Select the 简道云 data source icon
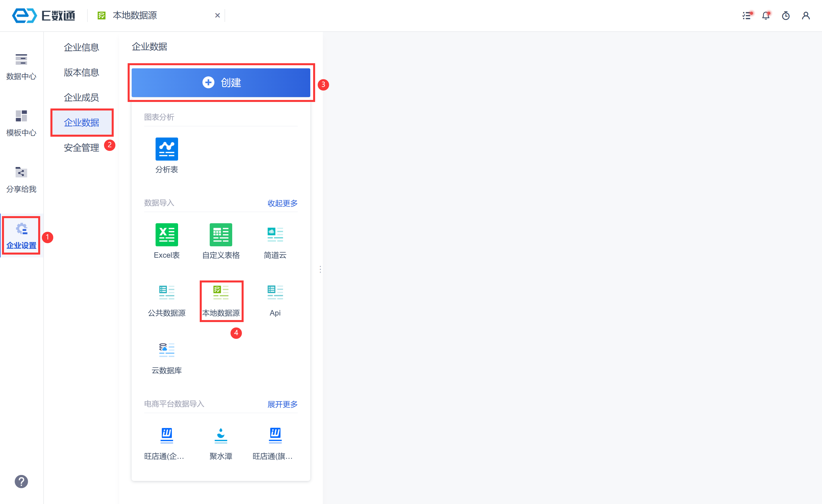This screenshot has height=504, width=822. (x=275, y=235)
